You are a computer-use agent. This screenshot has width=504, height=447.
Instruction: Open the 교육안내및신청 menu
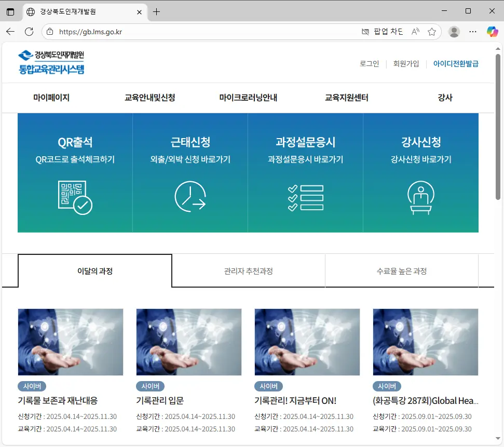(150, 98)
